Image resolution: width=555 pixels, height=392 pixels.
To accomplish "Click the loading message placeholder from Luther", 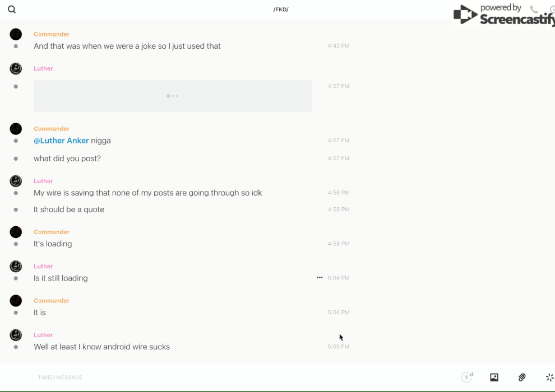I will pos(173,96).
